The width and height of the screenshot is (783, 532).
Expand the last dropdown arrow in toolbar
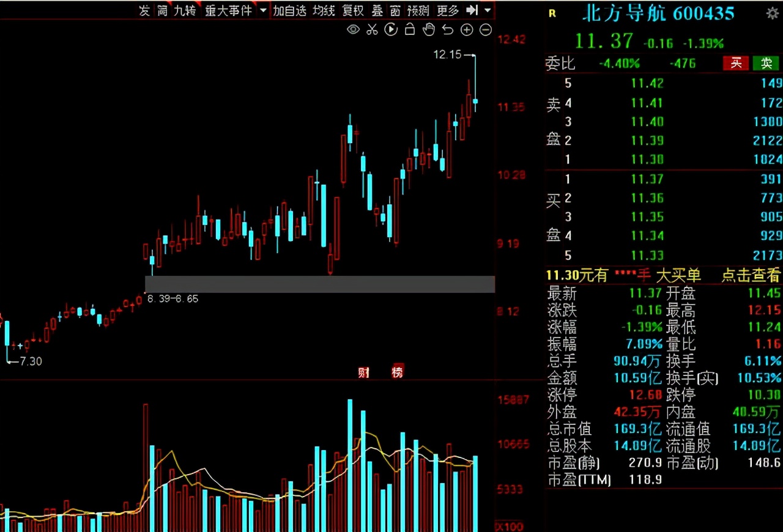[487, 10]
